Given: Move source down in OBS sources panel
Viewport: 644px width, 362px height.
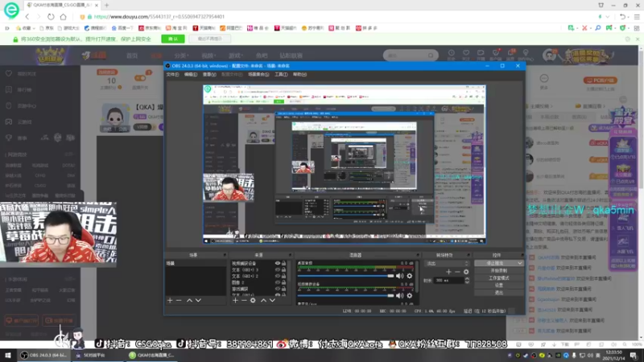Looking at the screenshot, I should [x=272, y=300].
